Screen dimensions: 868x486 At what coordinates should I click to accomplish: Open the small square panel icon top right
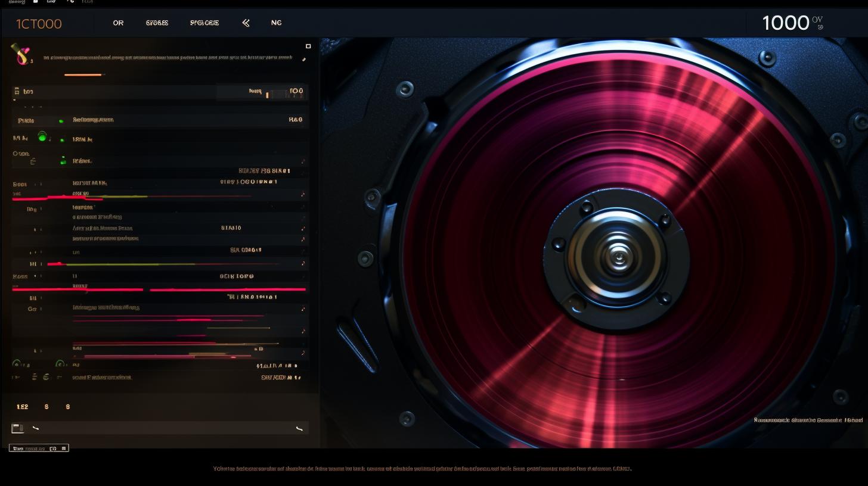pos(308,46)
